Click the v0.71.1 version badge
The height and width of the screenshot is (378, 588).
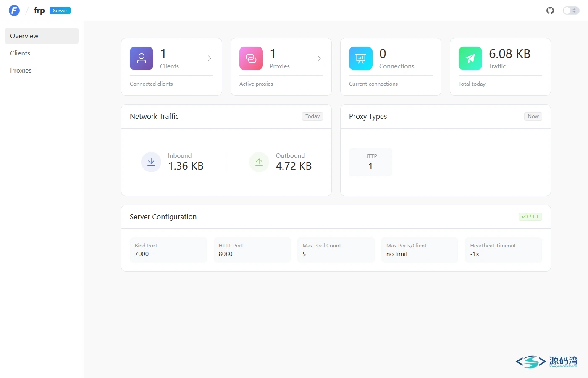[x=530, y=217]
